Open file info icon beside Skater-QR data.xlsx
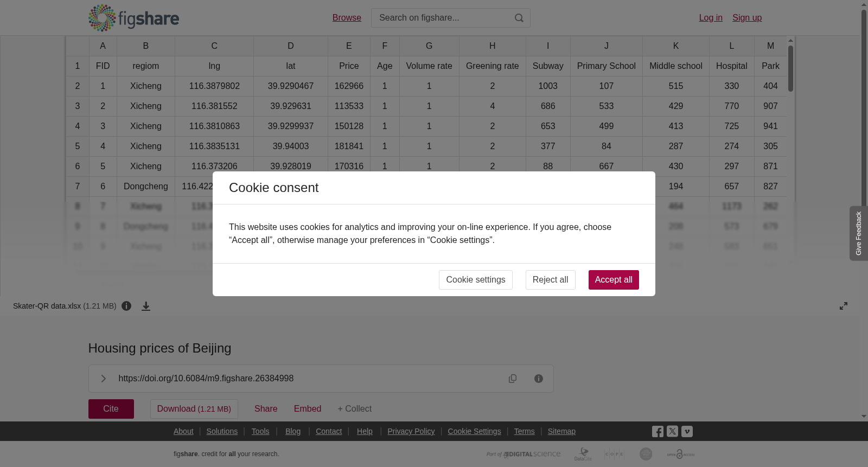Screen dimensions: 868x467 click(x=126, y=306)
